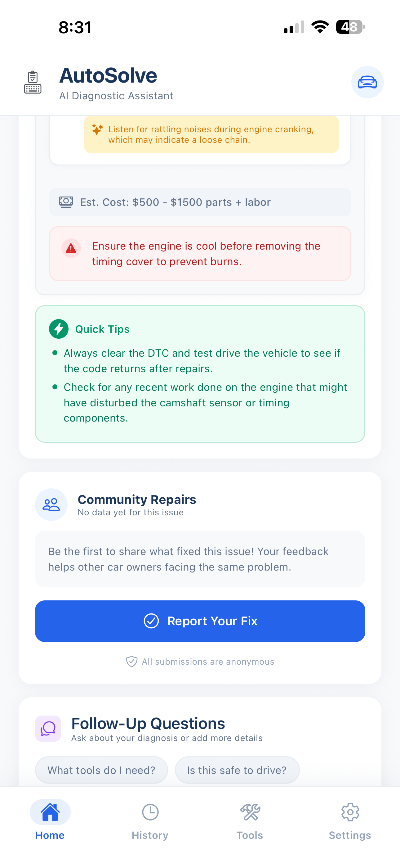The height and width of the screenshot is (868, 400).
Task: Tap the AutoSolve app title
Action: tap(108, 75)
